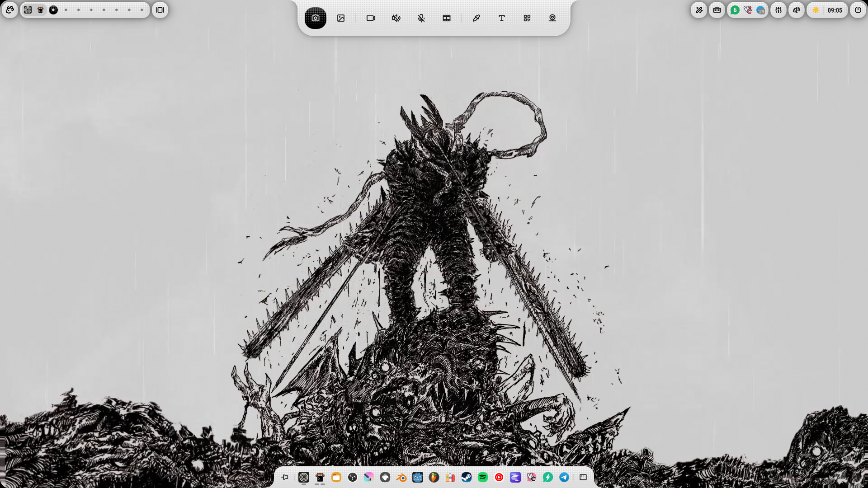
Task: Switch to the third workspace indicator
Action: [x=53, y=10]
